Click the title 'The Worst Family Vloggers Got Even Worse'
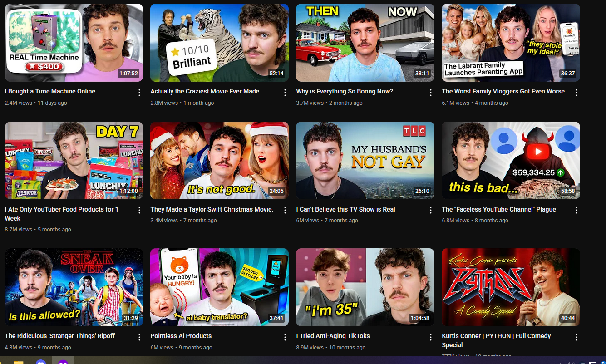Screen dimensions: 606x364 (503, 91)
